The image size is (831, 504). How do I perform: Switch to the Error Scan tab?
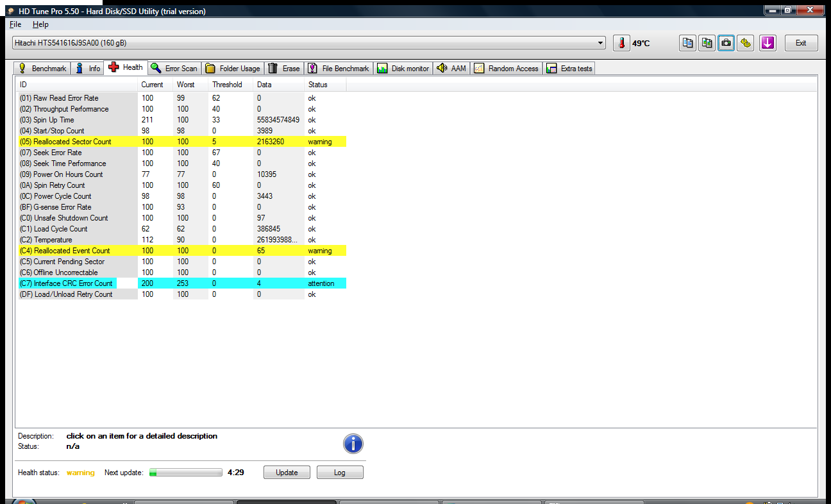pyautogui.click(x=174, y=68)
